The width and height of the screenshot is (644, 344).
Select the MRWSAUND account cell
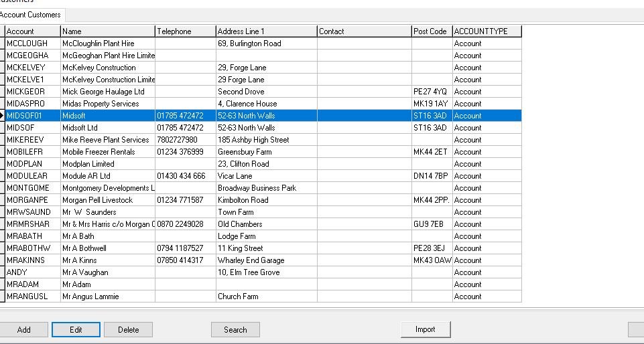click(33, 212)
